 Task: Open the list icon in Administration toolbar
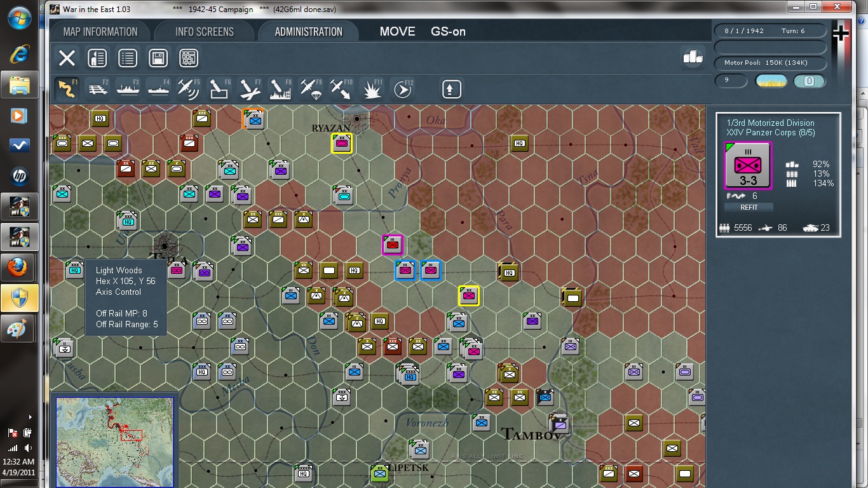point(128,58)
